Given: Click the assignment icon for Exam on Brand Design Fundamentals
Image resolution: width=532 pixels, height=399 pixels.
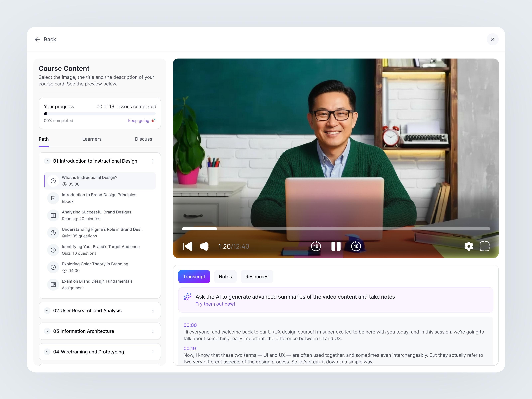Looking at the screenshot, I should tap(53, 284).
